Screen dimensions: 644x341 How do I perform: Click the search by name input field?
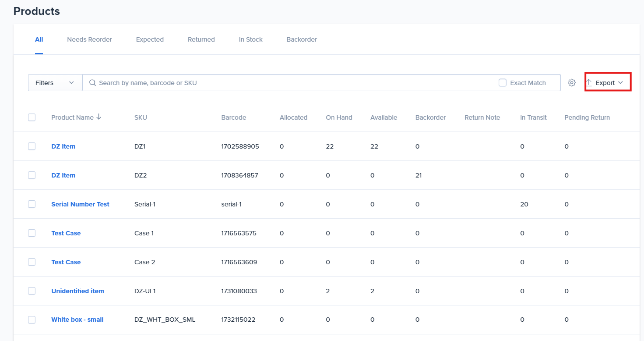click(293, 82)
